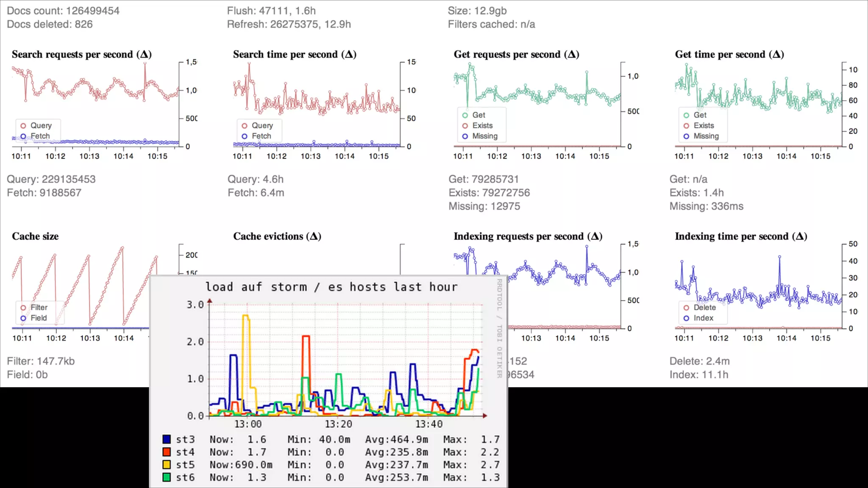Click the 10:13 tick on Get time chart
Image resolution: width=868 pixels, height=488 pixels.
click(x=752, y=156)
